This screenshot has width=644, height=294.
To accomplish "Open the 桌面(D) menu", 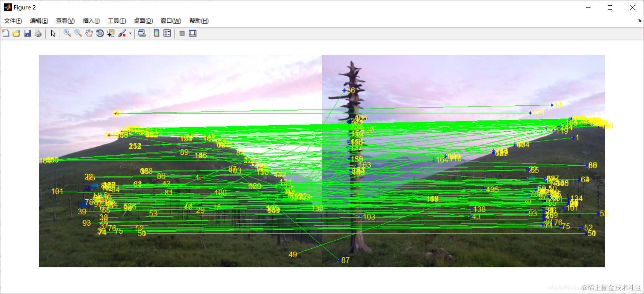I will click(x=143, y=21).
